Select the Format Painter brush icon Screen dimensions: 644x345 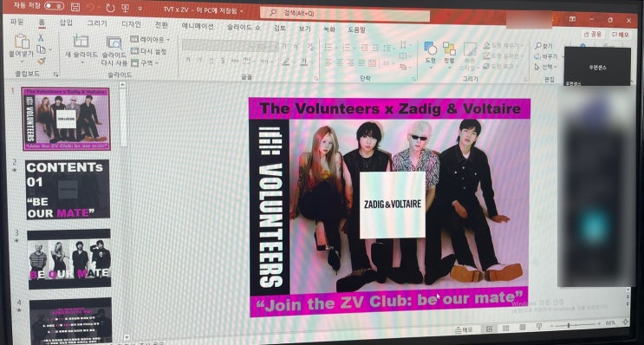41,61
